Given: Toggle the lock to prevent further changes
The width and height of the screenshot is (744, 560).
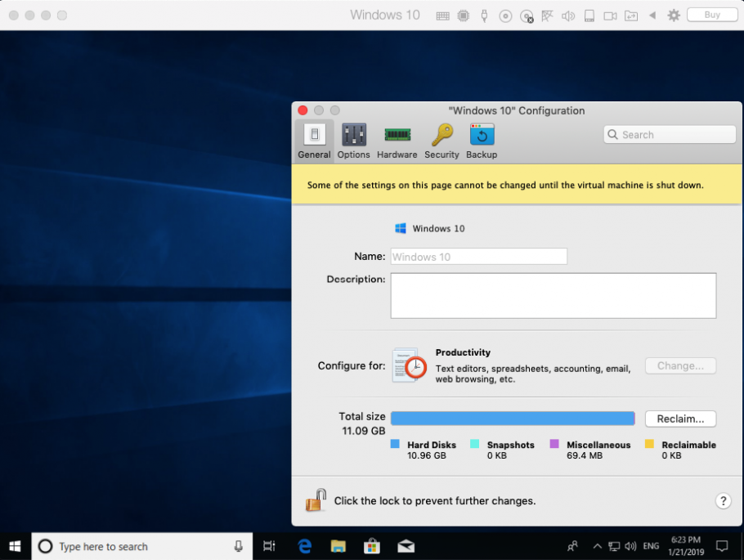Looking at the screenshot, I should (316, 500).
